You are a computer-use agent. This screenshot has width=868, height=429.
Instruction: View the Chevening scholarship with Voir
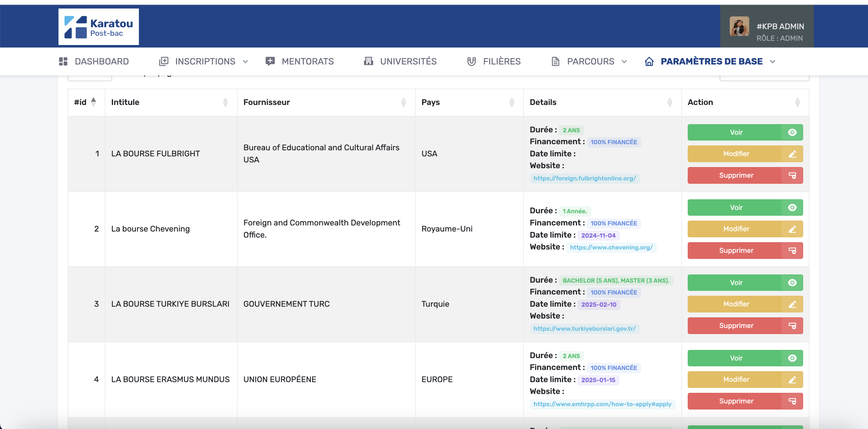[745, 208]
